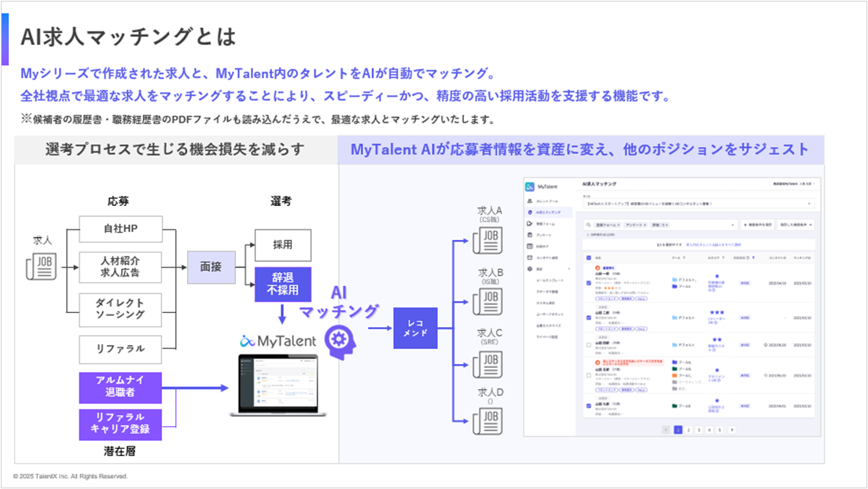Screen dimensions: 868x489
Task: Open AI求人マッチング from the sidebar icon
Action: [x=530, y=213]
